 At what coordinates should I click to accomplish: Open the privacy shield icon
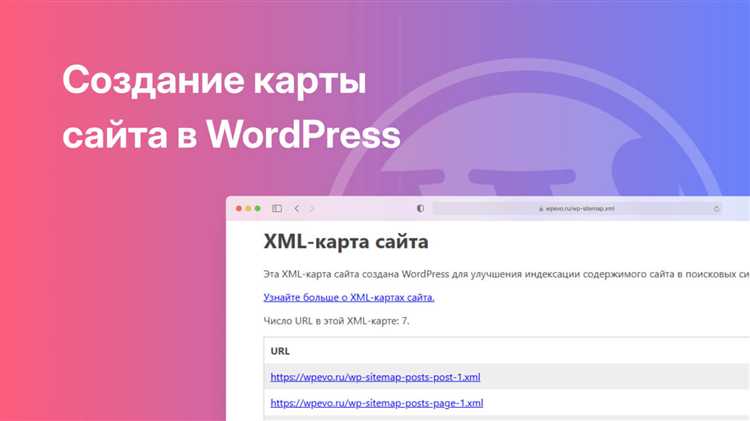[x=420, y=209]
